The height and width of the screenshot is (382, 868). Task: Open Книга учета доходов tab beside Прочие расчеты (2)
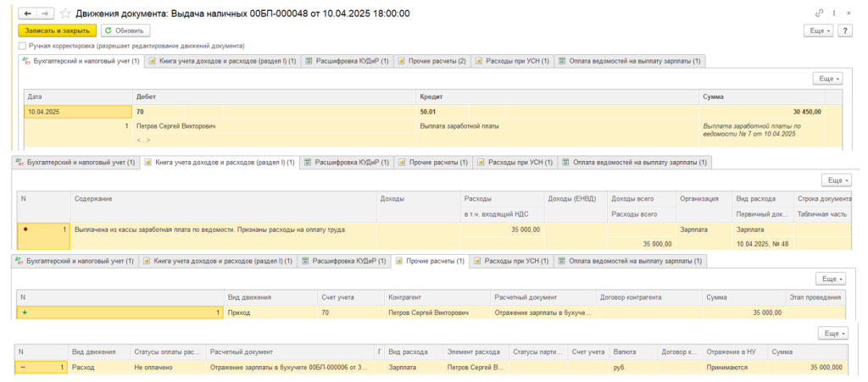(223, 61)
